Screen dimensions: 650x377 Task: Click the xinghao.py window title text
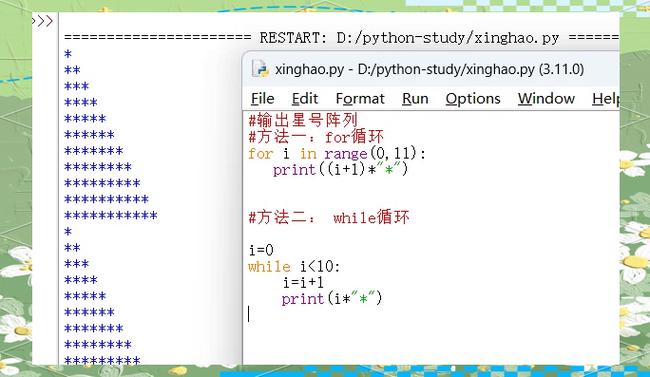coord(429,69)
